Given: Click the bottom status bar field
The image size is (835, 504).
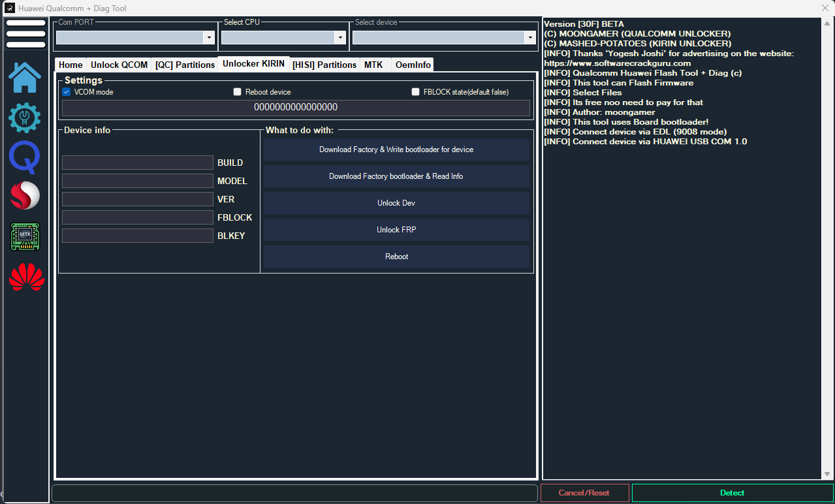Looking at the screenshot, I should click(294, 493).
